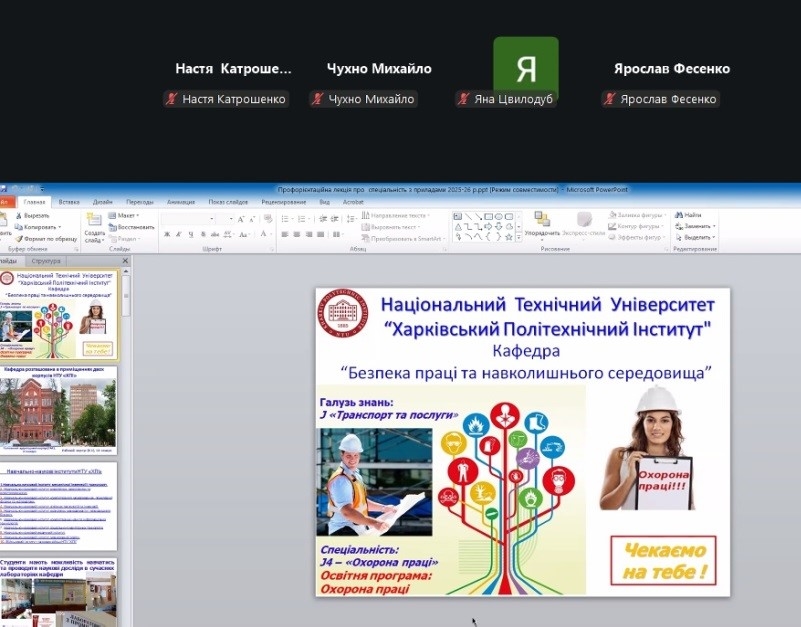The height and width of the screenshot is (627, 801).
Task: Click the Format Painter (Формат по образцу) tool
Action: (46, 239)
